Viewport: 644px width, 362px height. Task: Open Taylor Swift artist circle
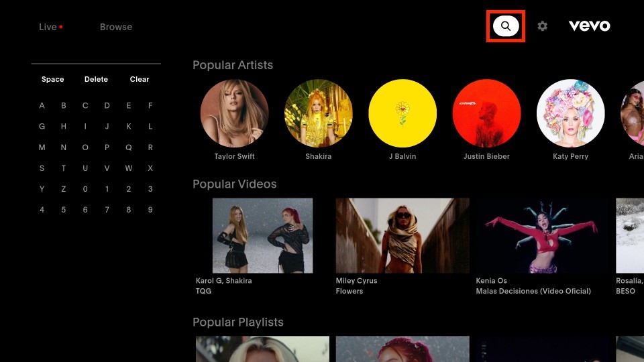coord(235,113)
